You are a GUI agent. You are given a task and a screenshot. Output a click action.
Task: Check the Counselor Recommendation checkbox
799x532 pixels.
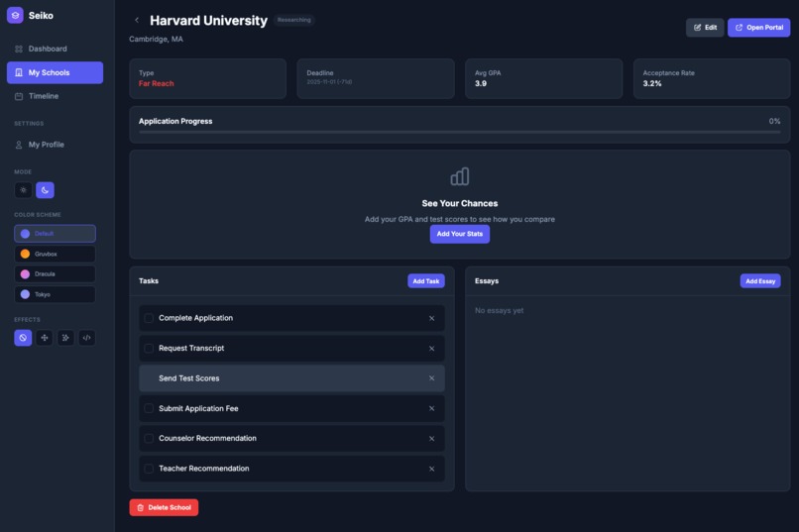(x=149, y=438)
